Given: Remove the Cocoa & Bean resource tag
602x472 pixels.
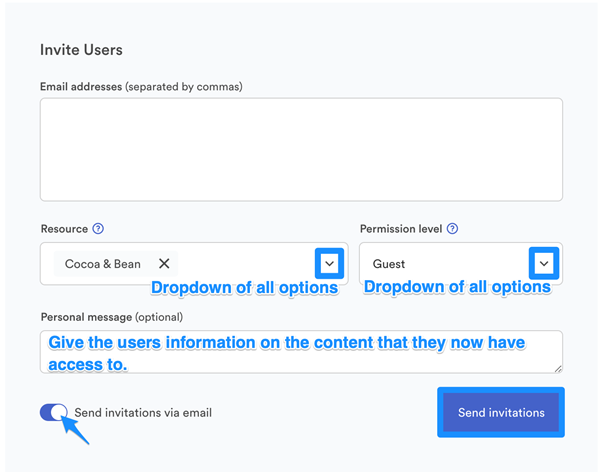Looking at the screenshot, I should coord(164,264).
